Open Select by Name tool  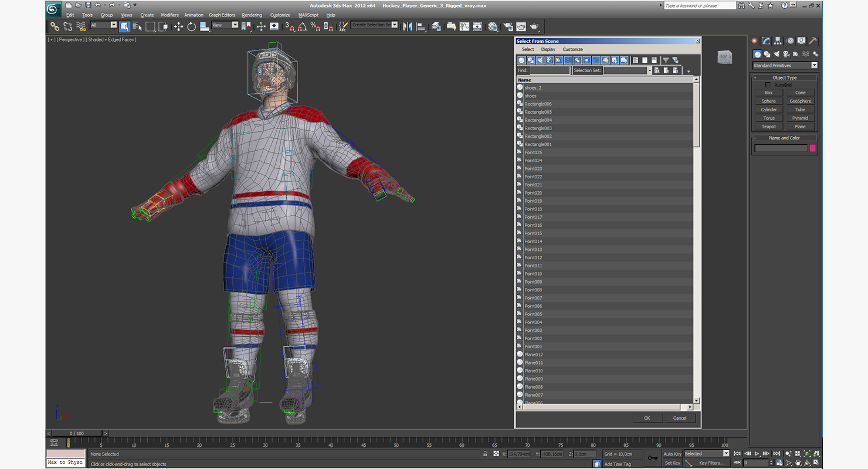coord(138,26)
